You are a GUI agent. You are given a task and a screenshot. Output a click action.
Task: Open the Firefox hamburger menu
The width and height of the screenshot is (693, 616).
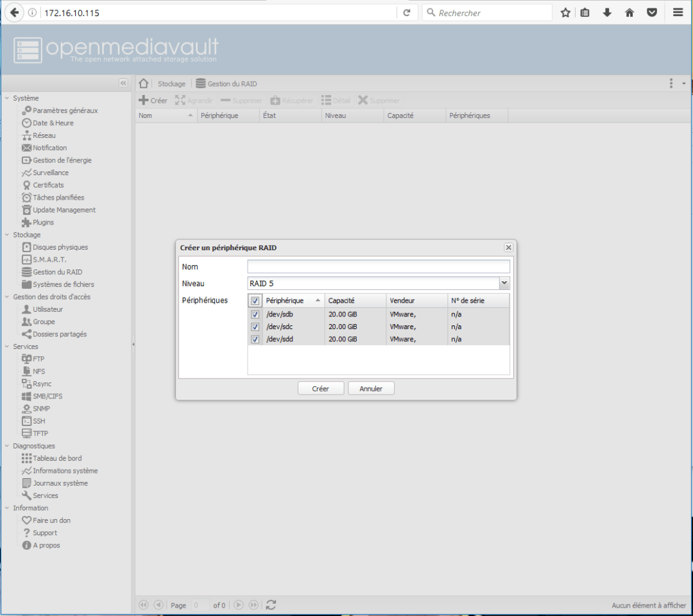[678, 13]
